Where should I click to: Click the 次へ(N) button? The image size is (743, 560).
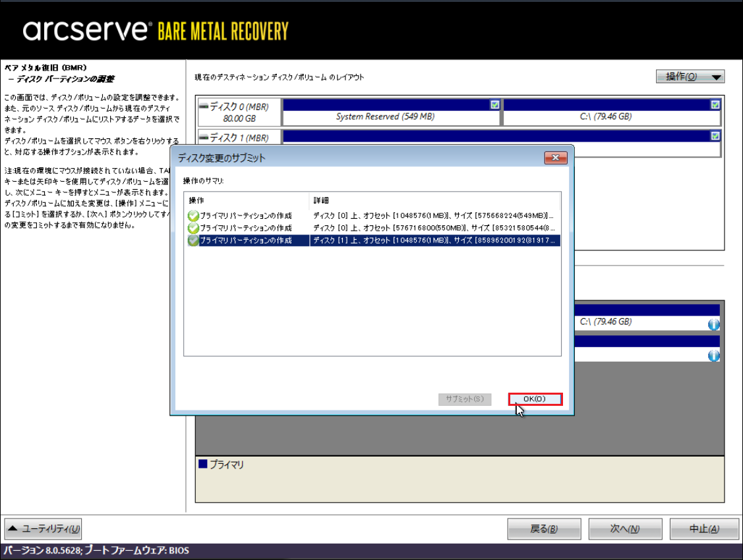coord(624,529)
